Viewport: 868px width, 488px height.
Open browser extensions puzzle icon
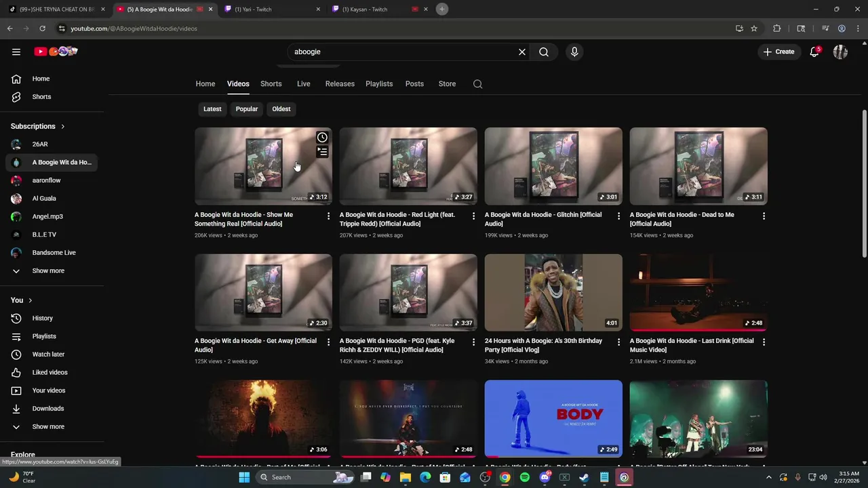point(777,28)
